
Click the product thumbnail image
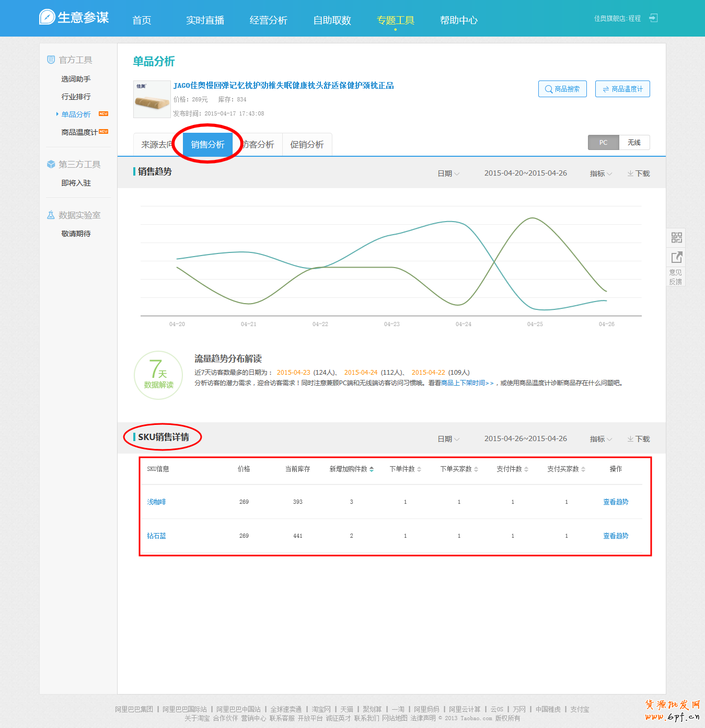point(152,99)
